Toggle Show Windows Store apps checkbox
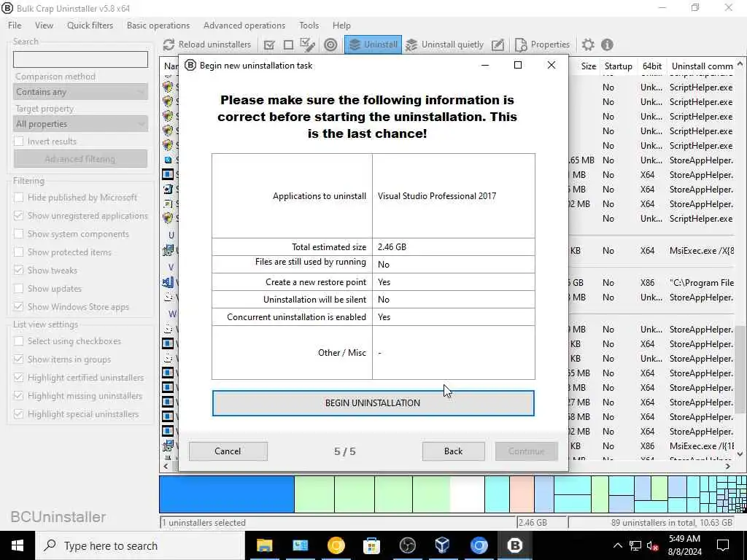Screen dimensions: 747x560 (18, 307)
